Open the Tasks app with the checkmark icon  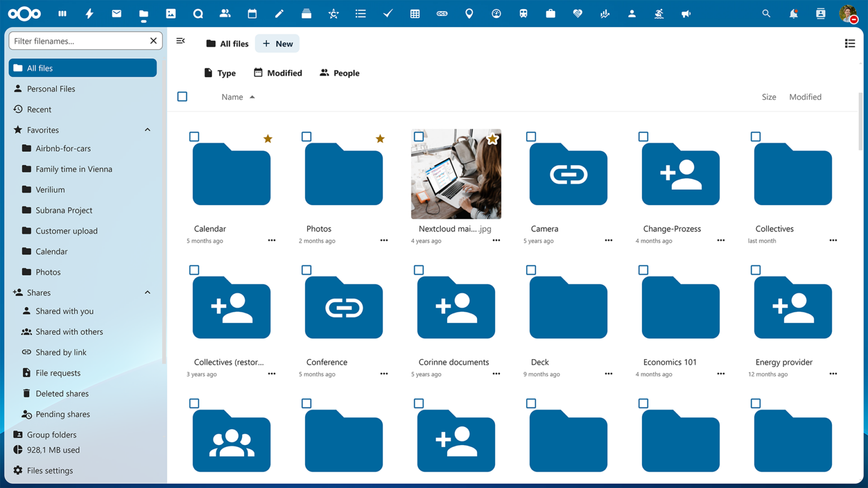pyautogui.click(x=388, y=13)
